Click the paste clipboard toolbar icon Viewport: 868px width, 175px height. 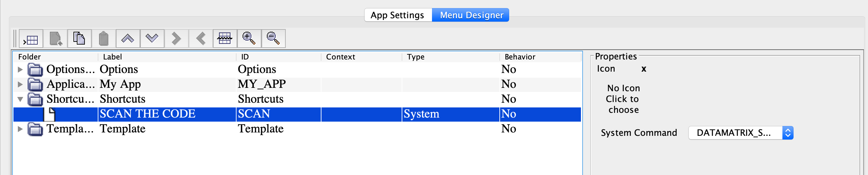pos(104,39)
